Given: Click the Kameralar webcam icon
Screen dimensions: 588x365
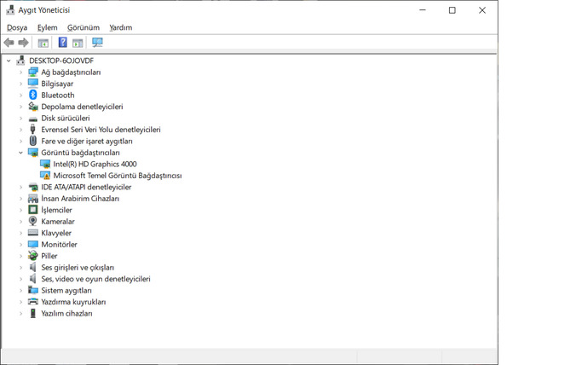Looking at the screenshot, I should click(x=33, y=222).
